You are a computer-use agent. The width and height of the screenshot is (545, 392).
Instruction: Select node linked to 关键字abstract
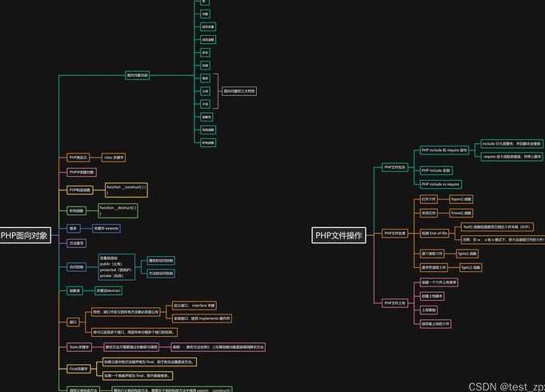click(x=74, y=290)
